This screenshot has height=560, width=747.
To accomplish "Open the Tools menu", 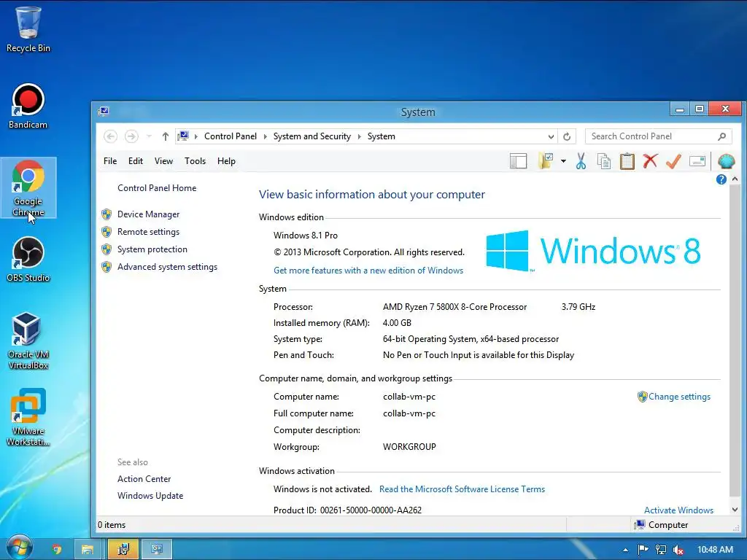I will [196, 161].
